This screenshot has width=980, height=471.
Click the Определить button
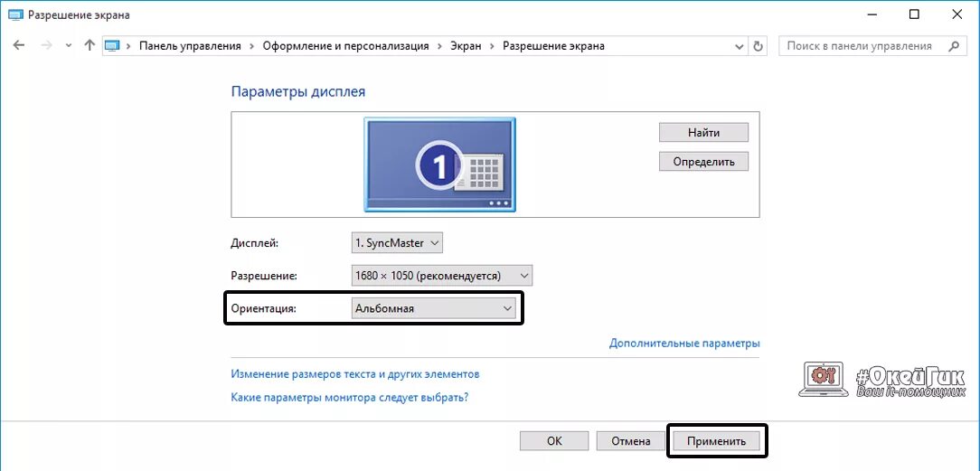pyautogui.click(x=703, y=161)
